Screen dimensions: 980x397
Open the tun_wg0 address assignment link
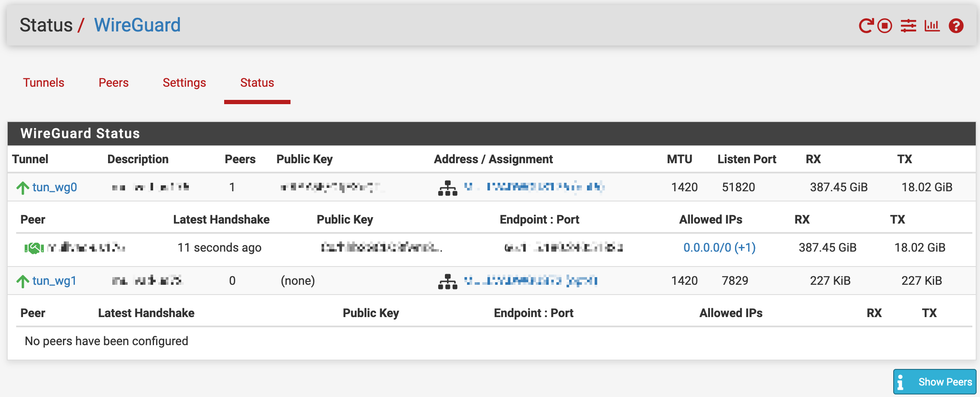[534, 187]
